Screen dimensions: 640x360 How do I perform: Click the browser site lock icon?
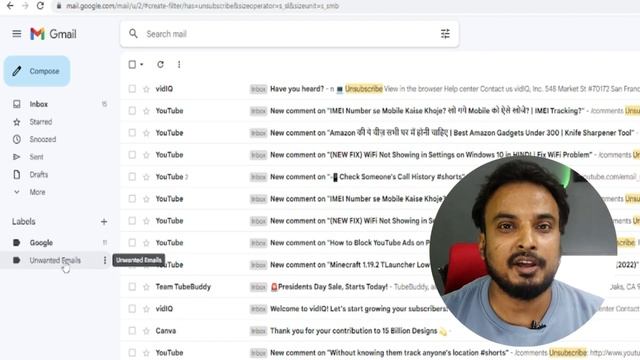(59, 6)
